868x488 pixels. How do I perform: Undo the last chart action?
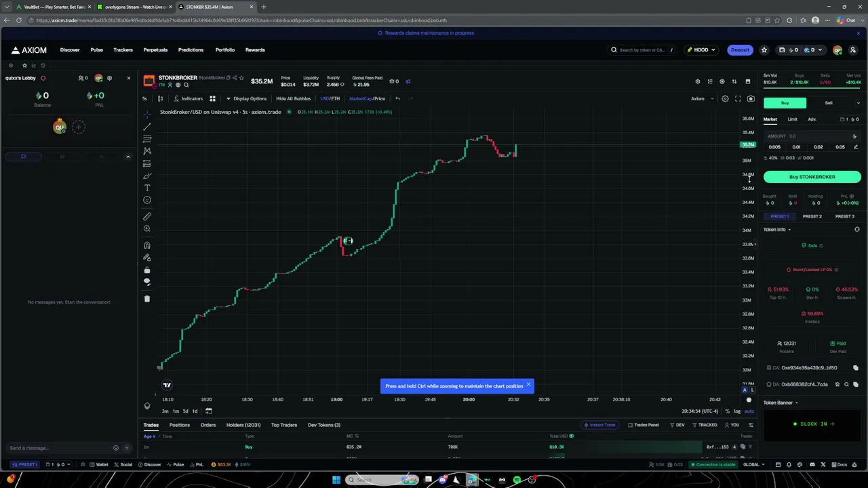[397, 99]
